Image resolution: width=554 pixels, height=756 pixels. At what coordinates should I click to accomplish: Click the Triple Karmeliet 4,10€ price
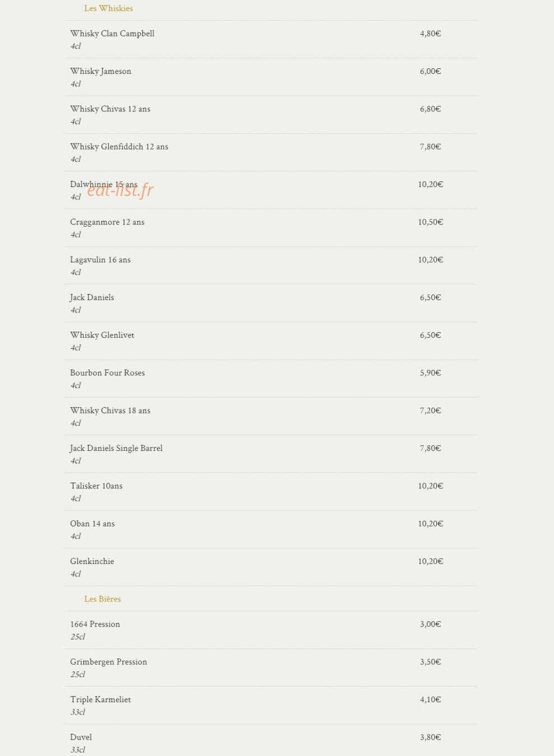coord(430,699)
